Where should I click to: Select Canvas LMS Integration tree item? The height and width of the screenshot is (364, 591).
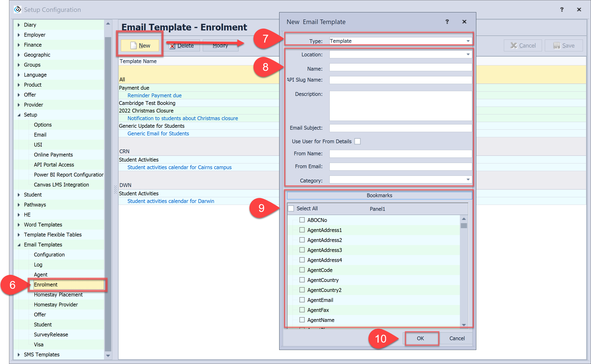point(61,185)
